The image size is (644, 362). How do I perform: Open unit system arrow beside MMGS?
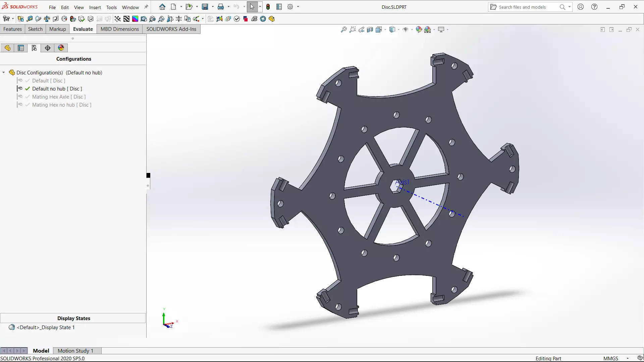(x=628, y=358)
